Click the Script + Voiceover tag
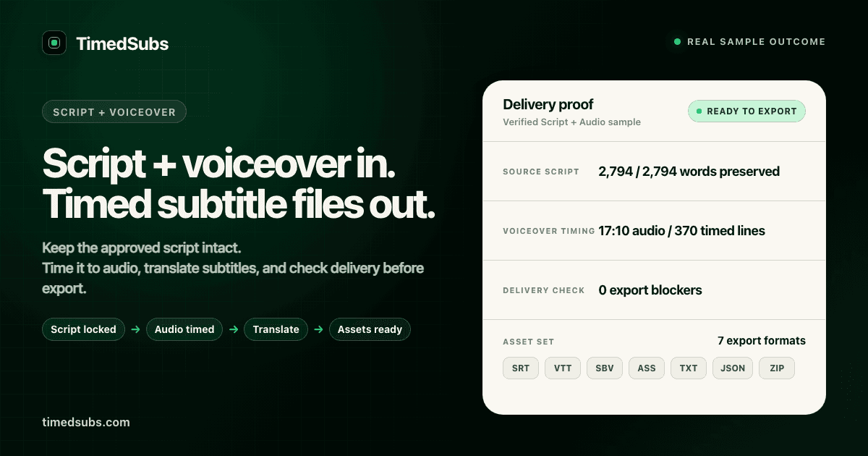The image size is (868, 456). click(114, 112)
